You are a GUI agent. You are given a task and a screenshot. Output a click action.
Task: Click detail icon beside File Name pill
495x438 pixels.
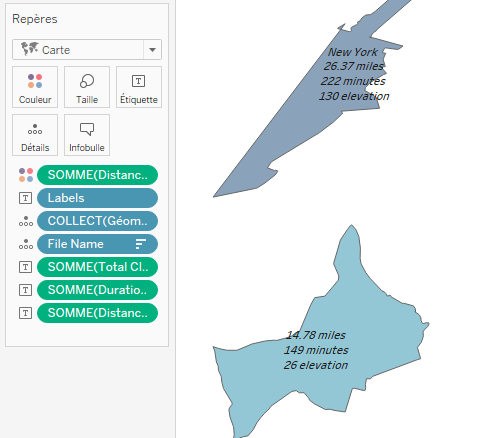coord(26,244)
